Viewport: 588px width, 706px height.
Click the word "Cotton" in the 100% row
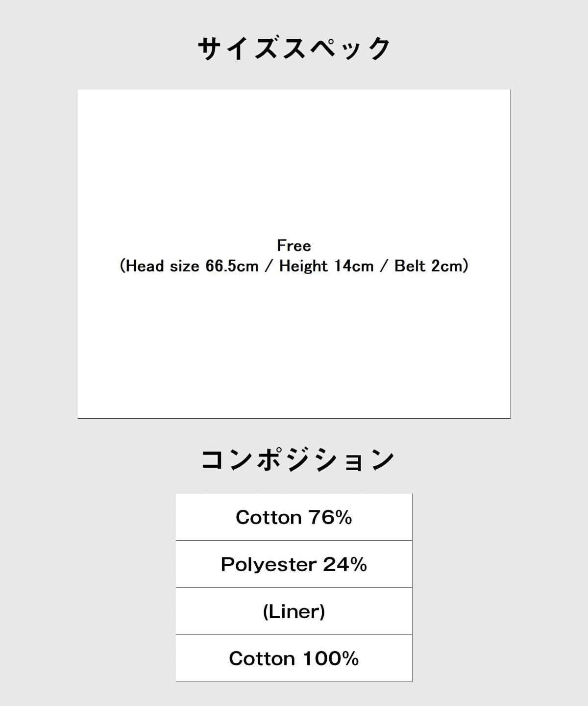(x=262, y=658)
